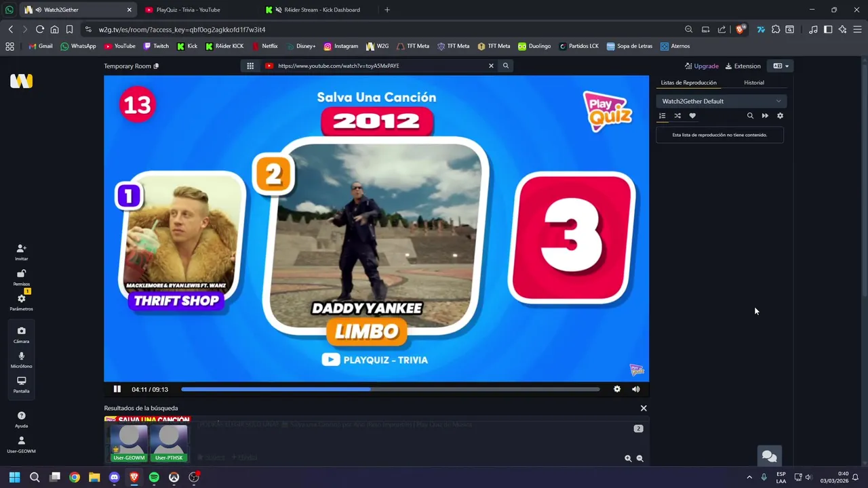The image size is (868, 488).
Task: Open the apps grid beside the URL field
Action: 250,66
